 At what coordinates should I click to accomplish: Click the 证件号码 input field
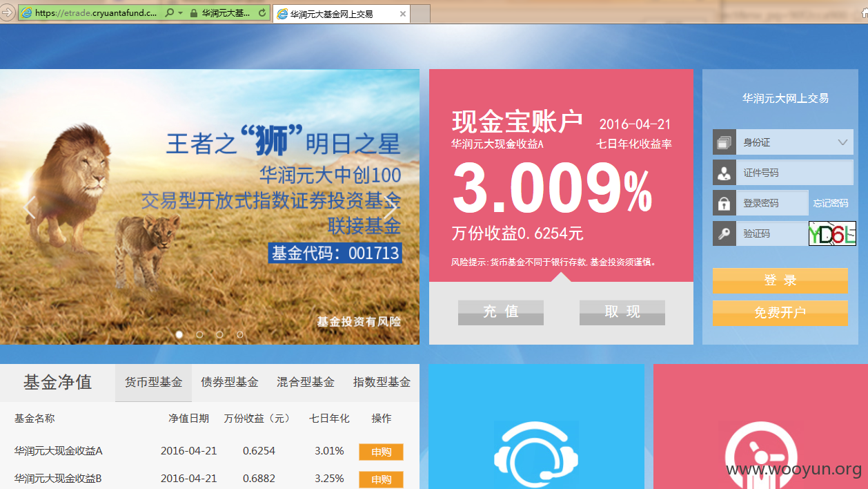point(794,173)
